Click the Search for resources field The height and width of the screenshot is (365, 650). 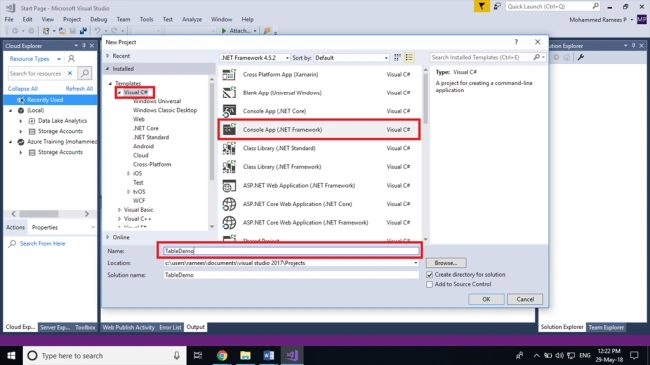(36, 73)
